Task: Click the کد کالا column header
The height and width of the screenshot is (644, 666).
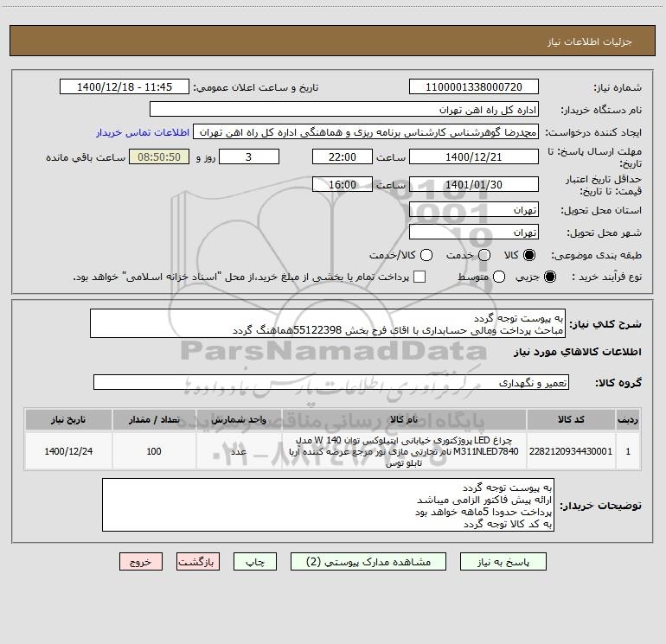Action: pyautogui.click(x=571, y=419)
